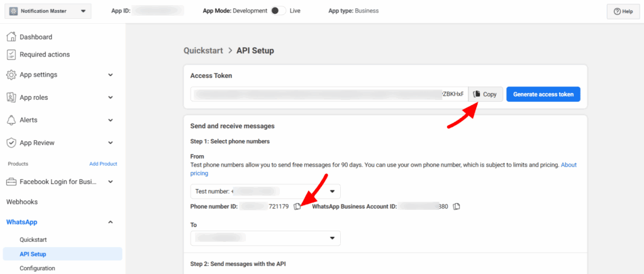644x274 pixels.
Task: Click the Add Product link
Action: pyautogui.click(x=103, y=163)
